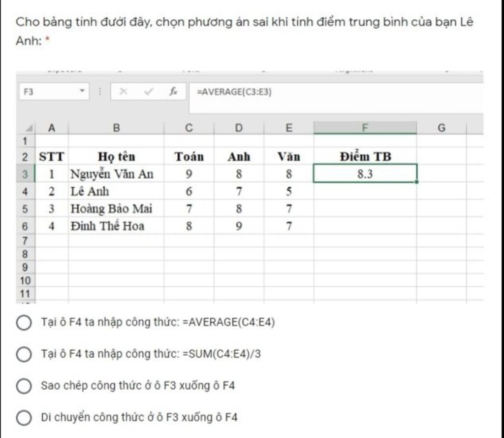Click the formula bar checkmark enter icon
This screenshot has width=504, height=438.
[x=148, y=92]
